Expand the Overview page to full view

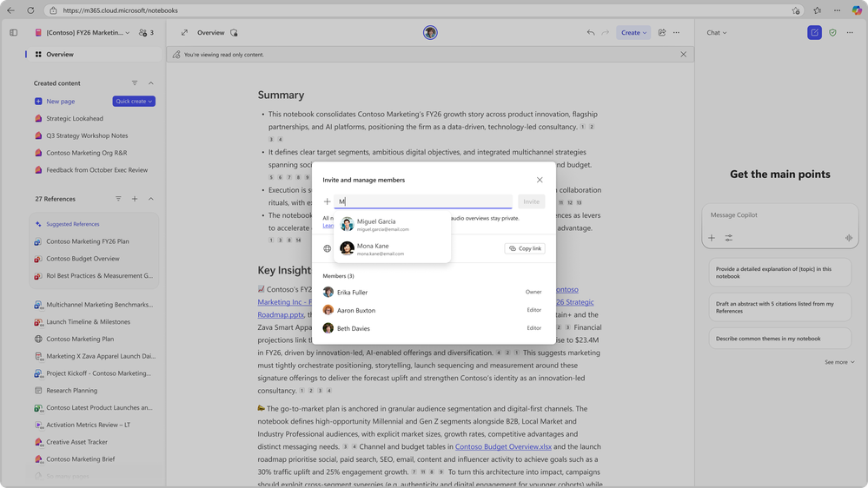tap(184, 33)
